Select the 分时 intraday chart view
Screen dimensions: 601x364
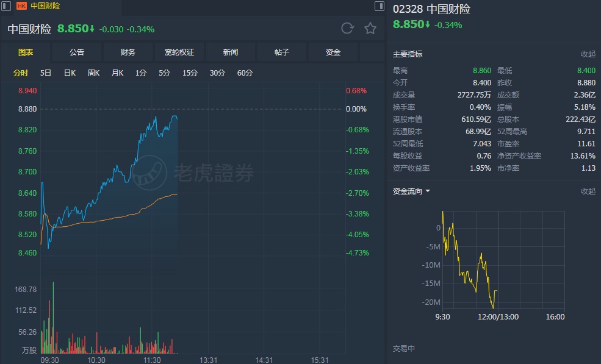tap(21, 73)
